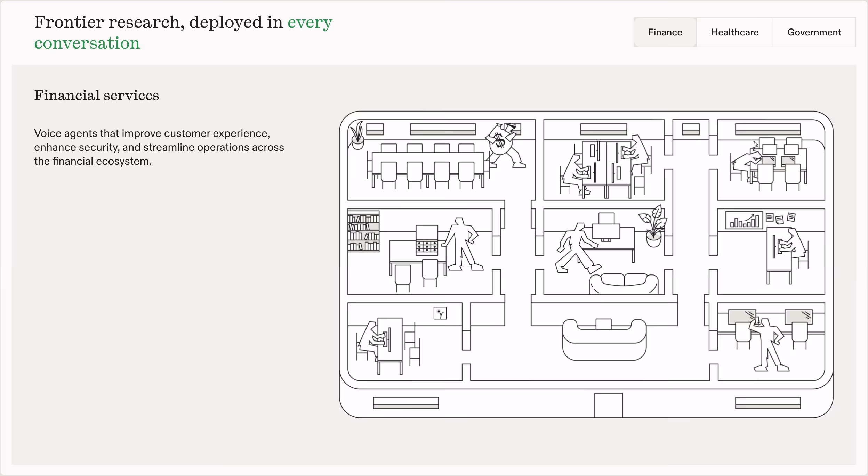Click the bookshelf in the office illustration

(363, 231)
